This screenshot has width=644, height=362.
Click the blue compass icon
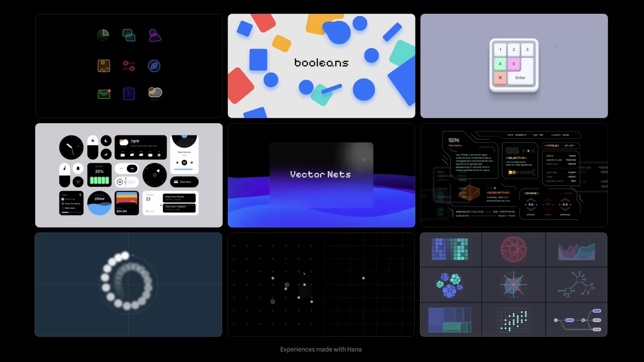[154, 66]
